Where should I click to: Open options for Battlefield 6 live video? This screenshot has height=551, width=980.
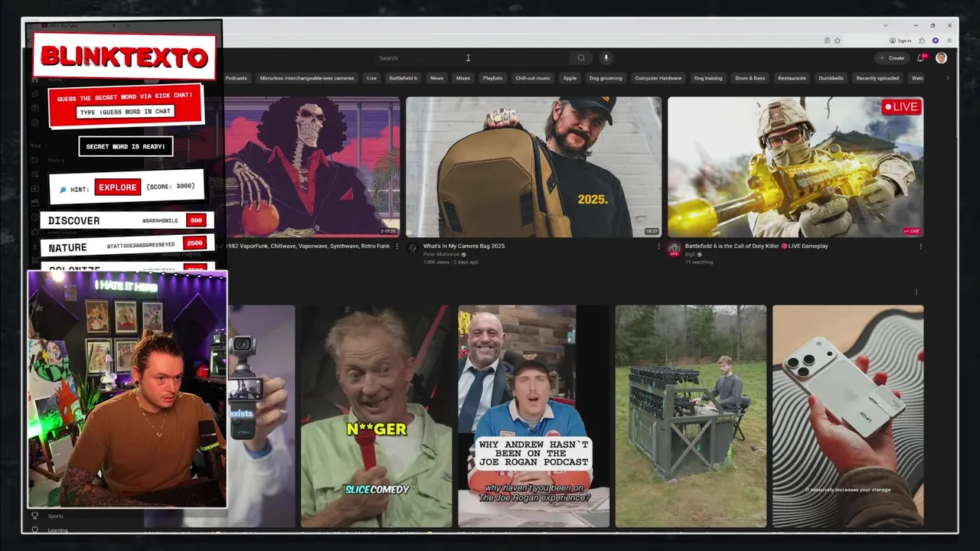tap(920, 246)
